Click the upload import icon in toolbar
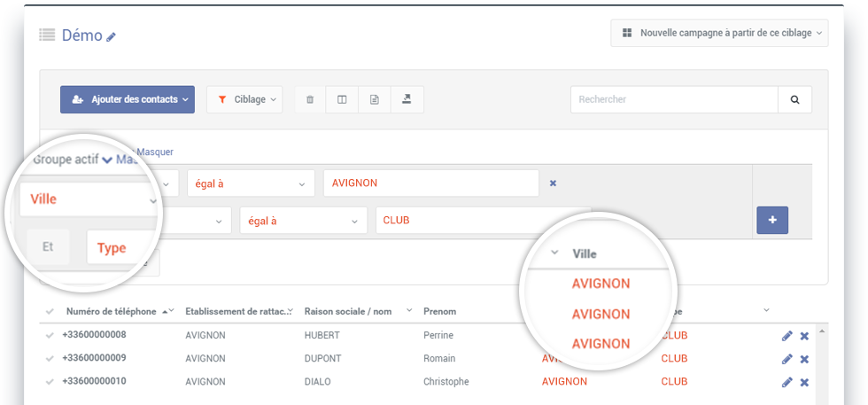This screenshot has width=868, height=405. (407, 100)
